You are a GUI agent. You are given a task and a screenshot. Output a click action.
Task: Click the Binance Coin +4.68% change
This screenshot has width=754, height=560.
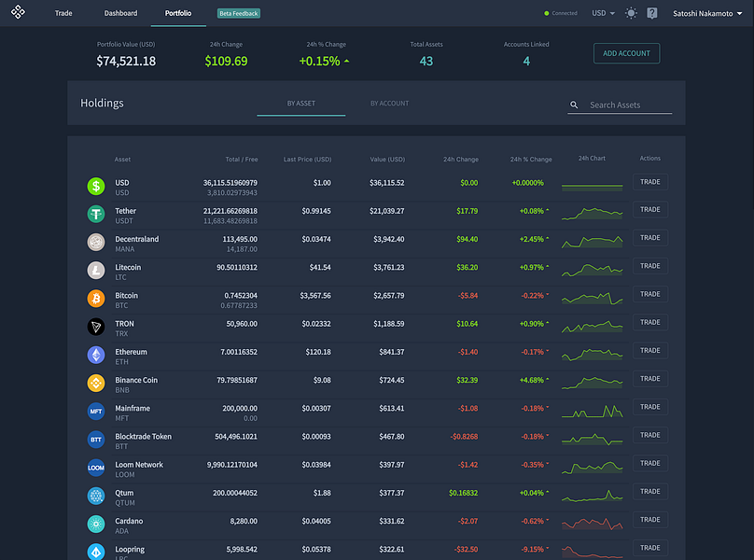534,380
